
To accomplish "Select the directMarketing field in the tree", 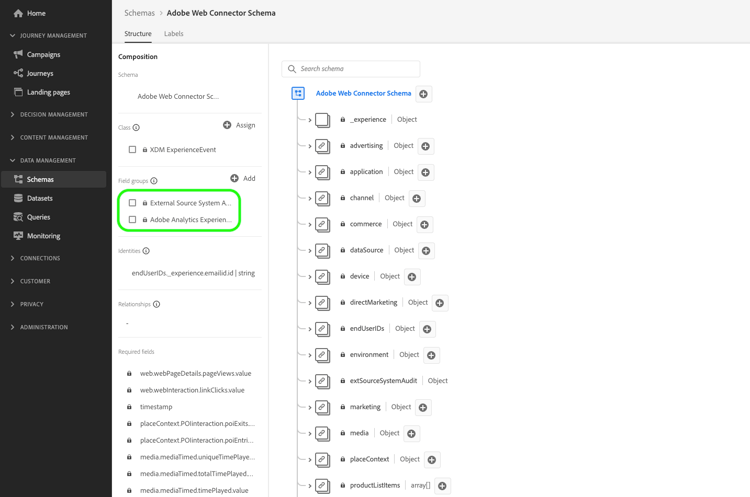I will pyautogui.click(x=373, y=302).
